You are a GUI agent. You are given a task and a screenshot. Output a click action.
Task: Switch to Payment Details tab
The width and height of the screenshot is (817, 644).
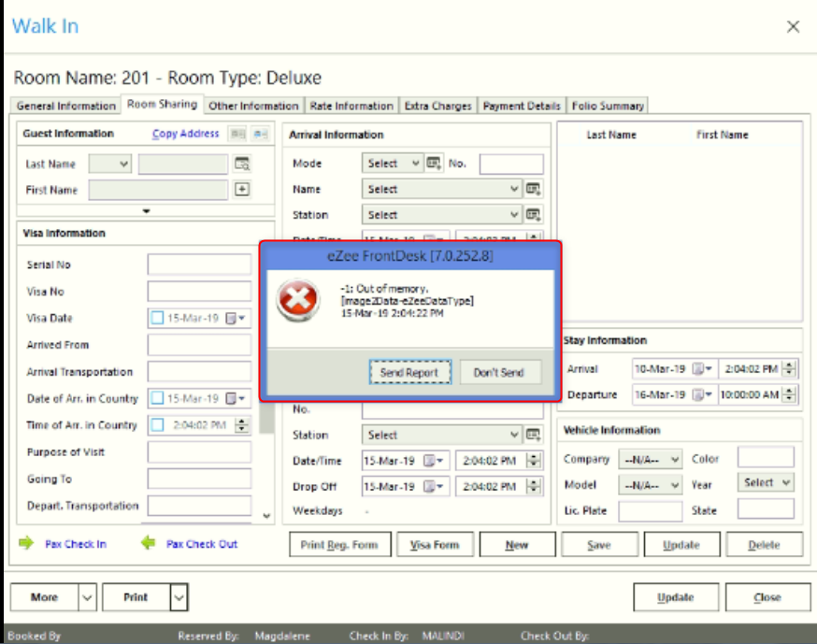coord(522,106)
